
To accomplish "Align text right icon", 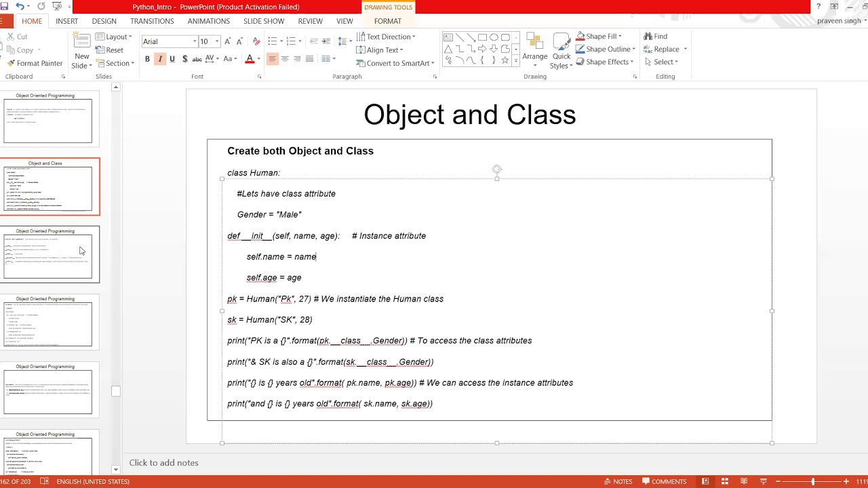I will pyautogui.click(x=297, y=59).
